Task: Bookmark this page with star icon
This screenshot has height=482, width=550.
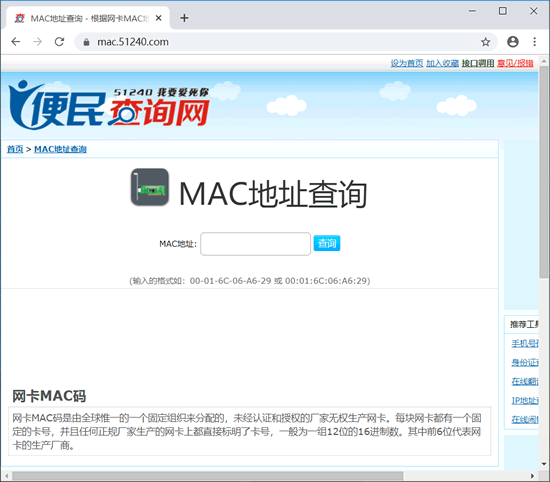Action: point(485,42)
